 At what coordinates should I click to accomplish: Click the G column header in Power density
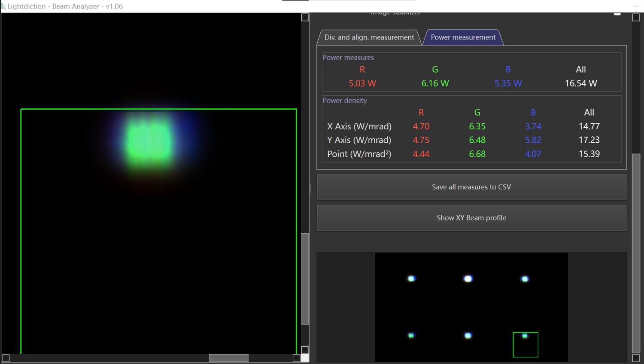tap(477, 112)
